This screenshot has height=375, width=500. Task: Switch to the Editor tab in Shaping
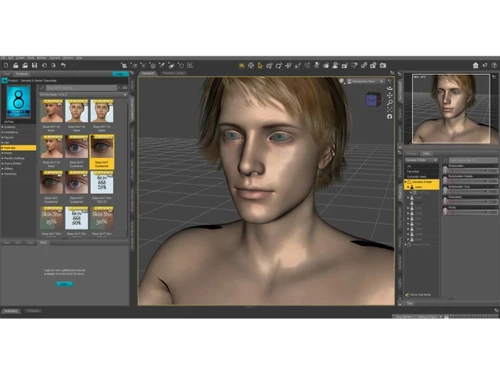click(426, 153)
